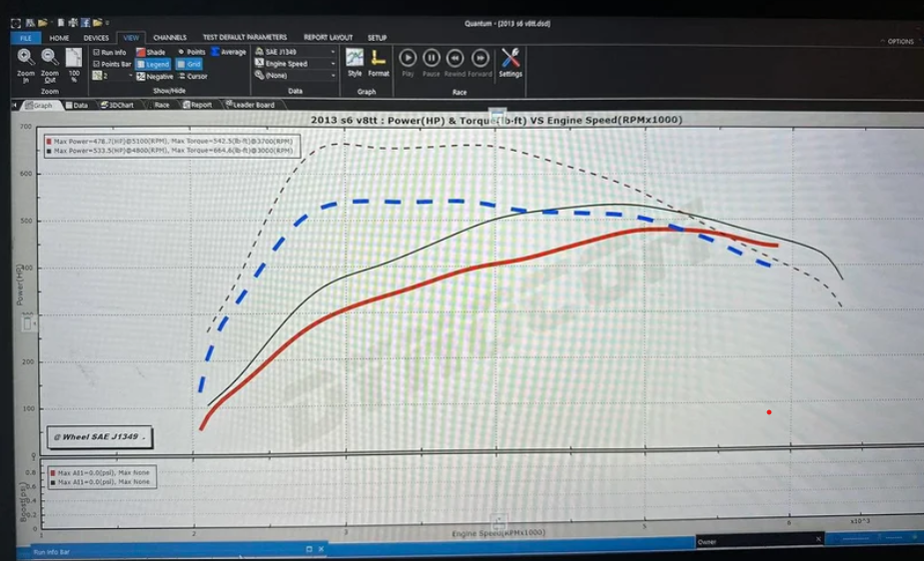Image resolution: width=924 pixels, height=561 pixels.
Task: Open the CHANNELS ribbon tab
Action: [170, 37]
